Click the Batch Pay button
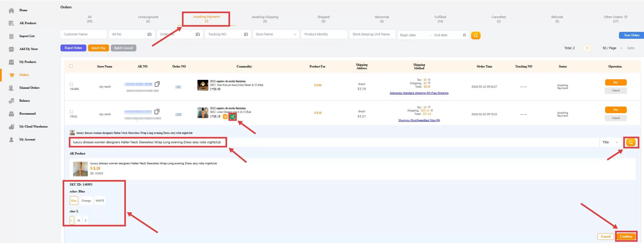644x243 pixels. pos(98,48)
